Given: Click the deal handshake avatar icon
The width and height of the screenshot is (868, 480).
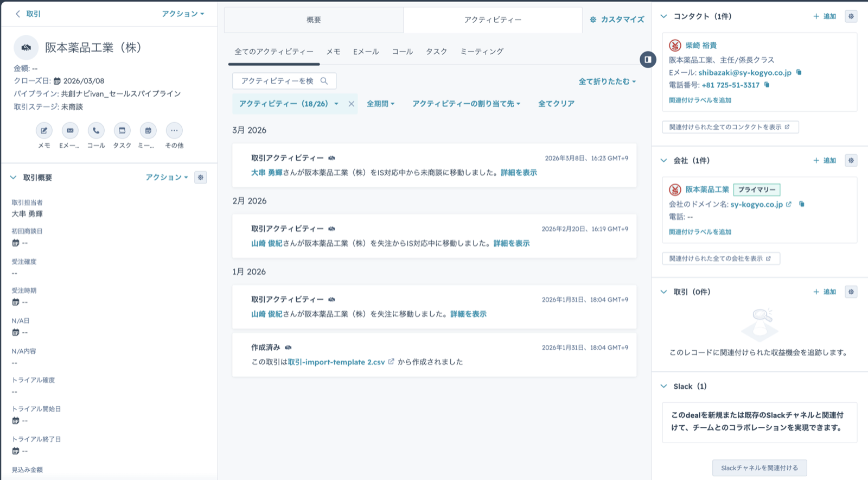Looking at the screenshot, I should tap(26, 48).
